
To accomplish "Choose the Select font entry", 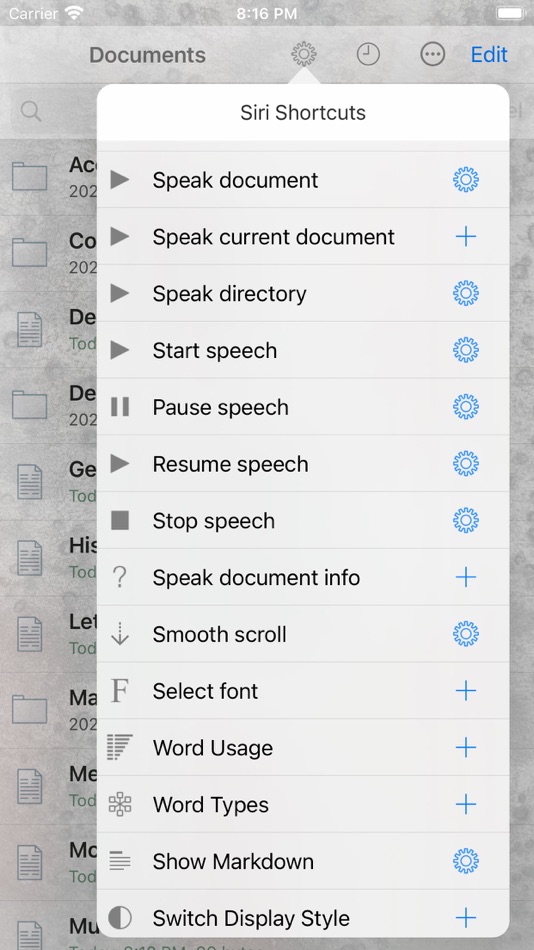I will tap(303, 691).
